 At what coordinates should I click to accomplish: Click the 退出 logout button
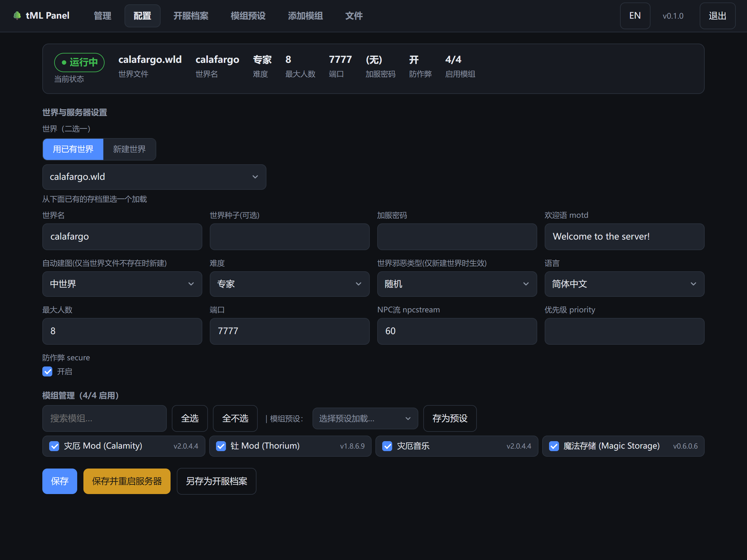[x=717, y=16]
